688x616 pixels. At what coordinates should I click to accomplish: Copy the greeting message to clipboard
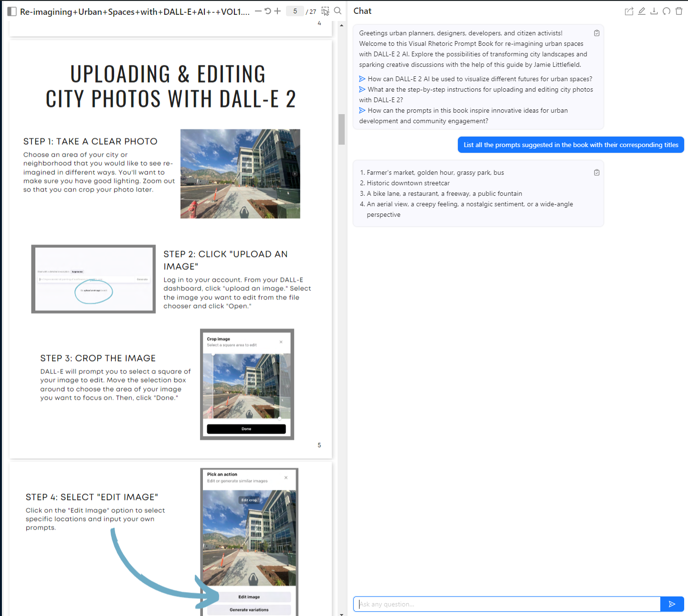coord(597,33)
